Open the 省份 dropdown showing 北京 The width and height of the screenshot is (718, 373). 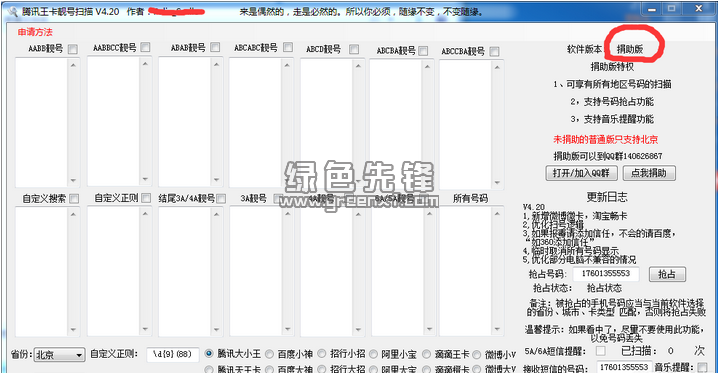pyautogui.click(x=60, y=355)
